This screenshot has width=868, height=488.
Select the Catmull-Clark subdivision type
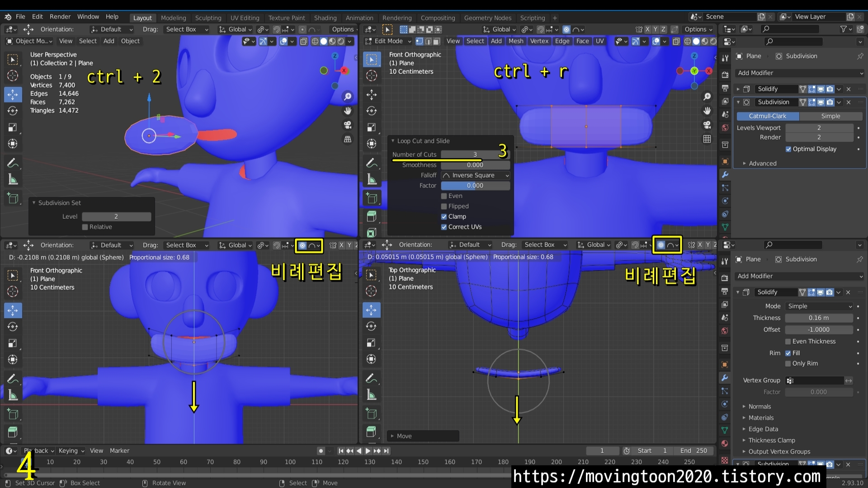(x=767, y=116)
